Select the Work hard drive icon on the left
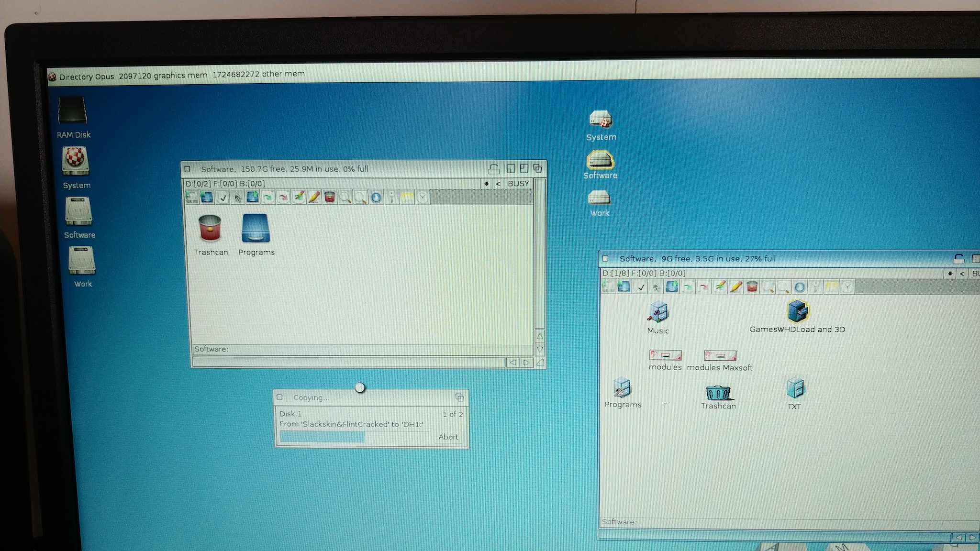The image size is (980, 551). pyautogui.click(x=81, y=261)
